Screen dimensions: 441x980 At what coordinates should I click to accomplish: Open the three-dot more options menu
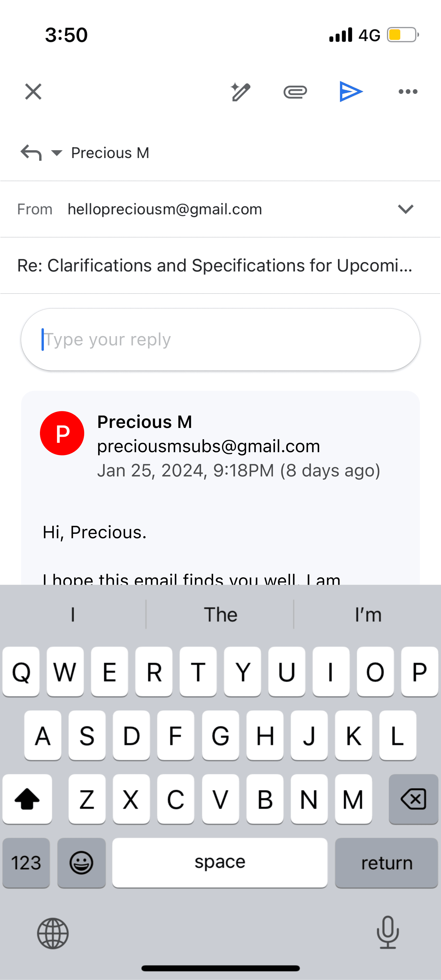[x=408, y=92]
